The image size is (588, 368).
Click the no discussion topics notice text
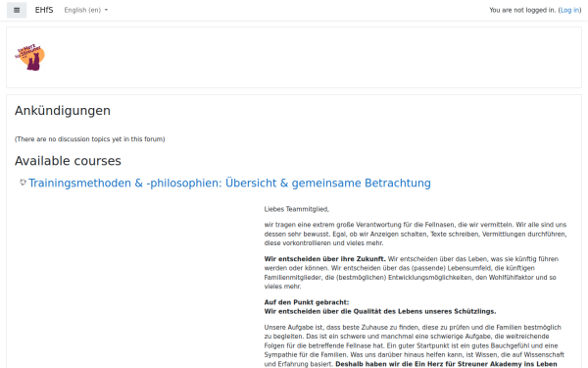89,139
